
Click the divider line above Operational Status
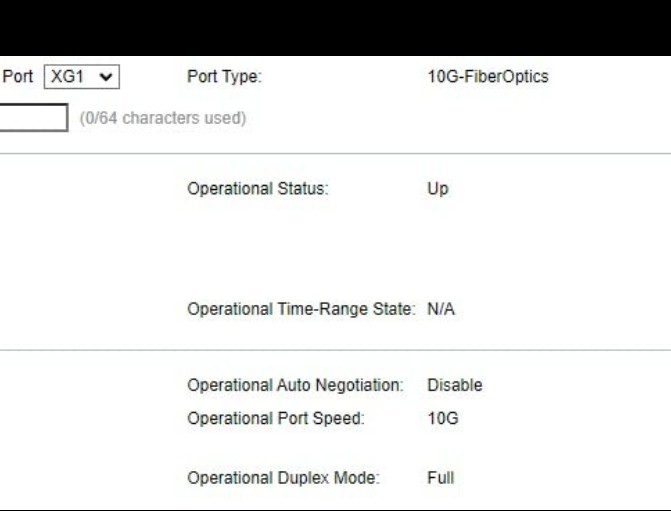(x=336, y=153)
